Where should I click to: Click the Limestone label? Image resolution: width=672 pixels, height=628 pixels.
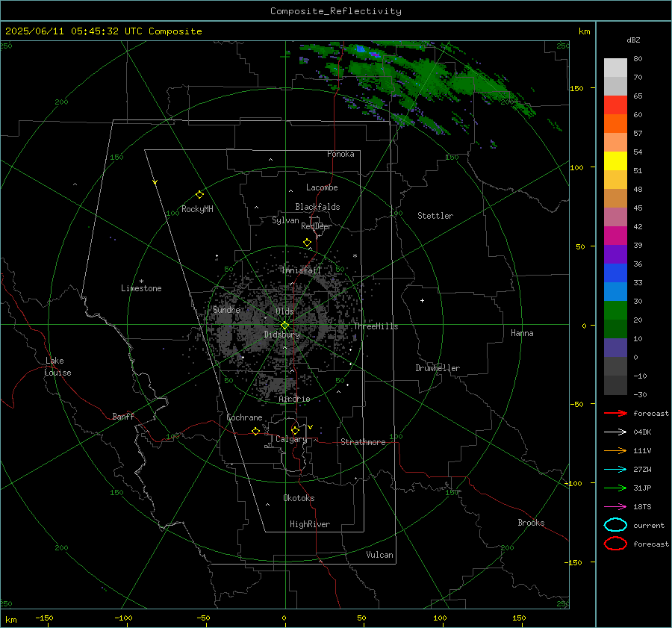pos(141,288)
